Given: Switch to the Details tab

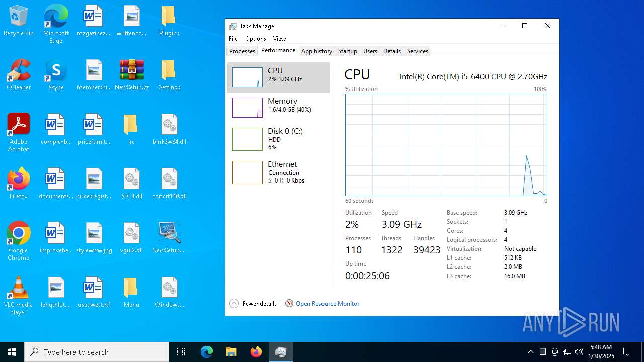Looking at the screenshot, I should [x=392, y=51].
